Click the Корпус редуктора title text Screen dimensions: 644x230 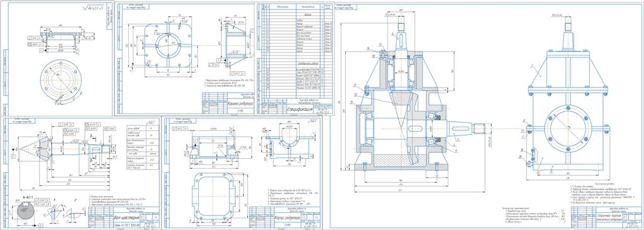click(285, 217)
